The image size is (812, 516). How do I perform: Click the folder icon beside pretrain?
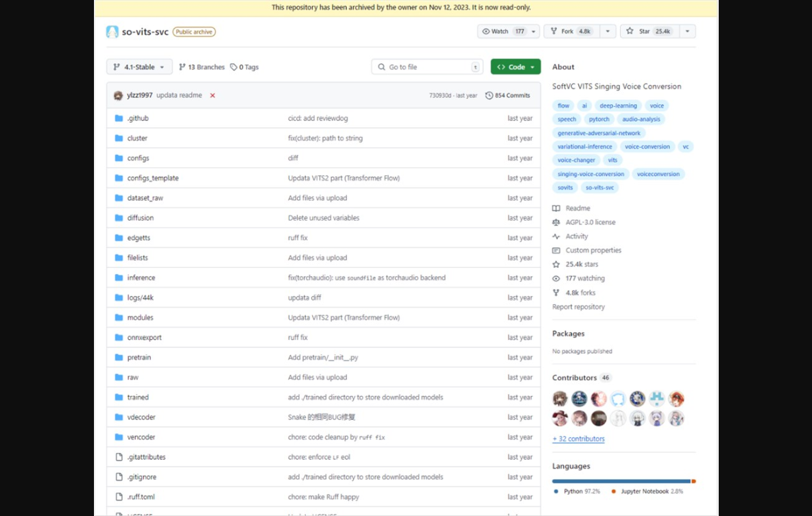[119, 357]
